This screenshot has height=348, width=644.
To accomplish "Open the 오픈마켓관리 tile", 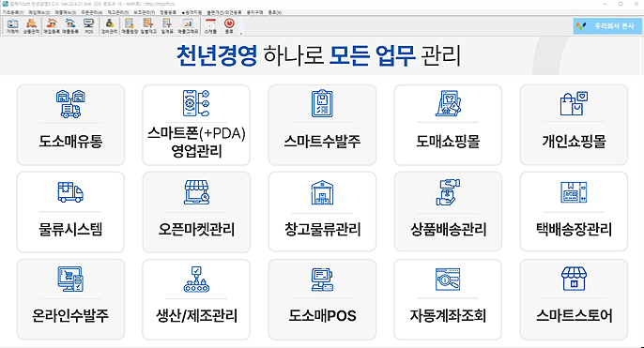I will click(196, 212).
